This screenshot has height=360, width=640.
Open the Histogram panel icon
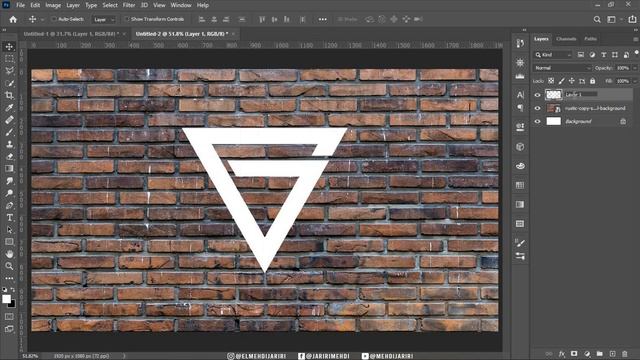click(520, 77)
